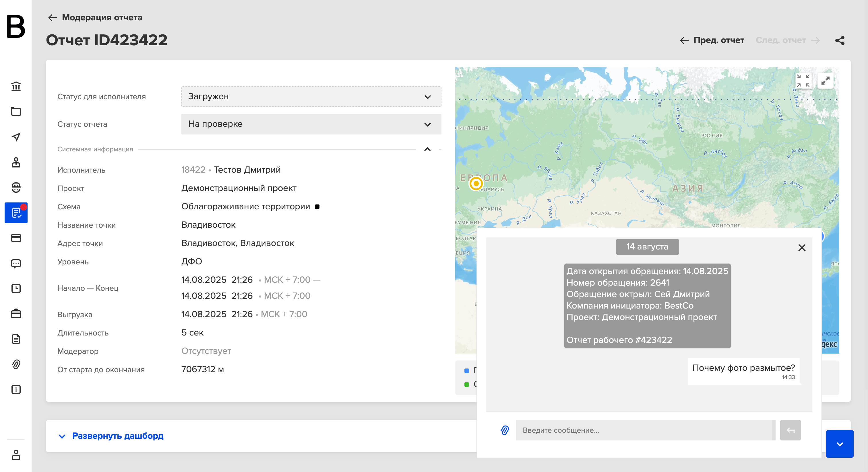868x472 pixels.
Task: Click the info sidebar icon
Action: point(16,389)
